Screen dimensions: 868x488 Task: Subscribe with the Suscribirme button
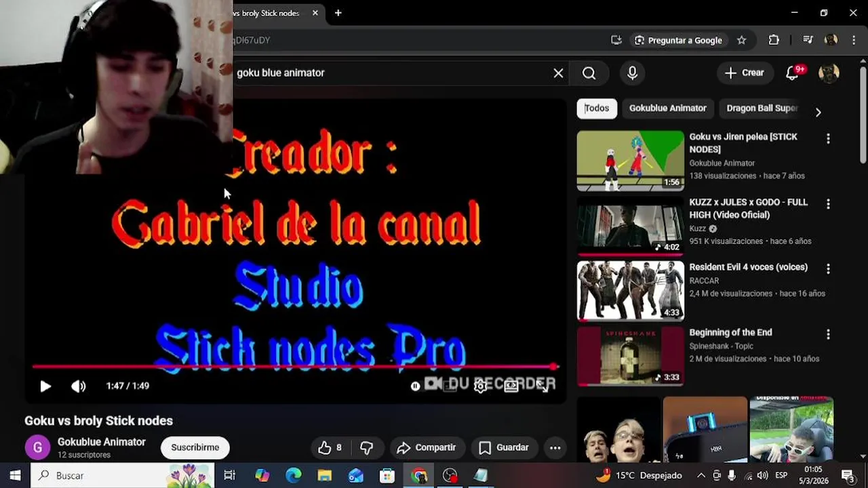tap(195, 447)
